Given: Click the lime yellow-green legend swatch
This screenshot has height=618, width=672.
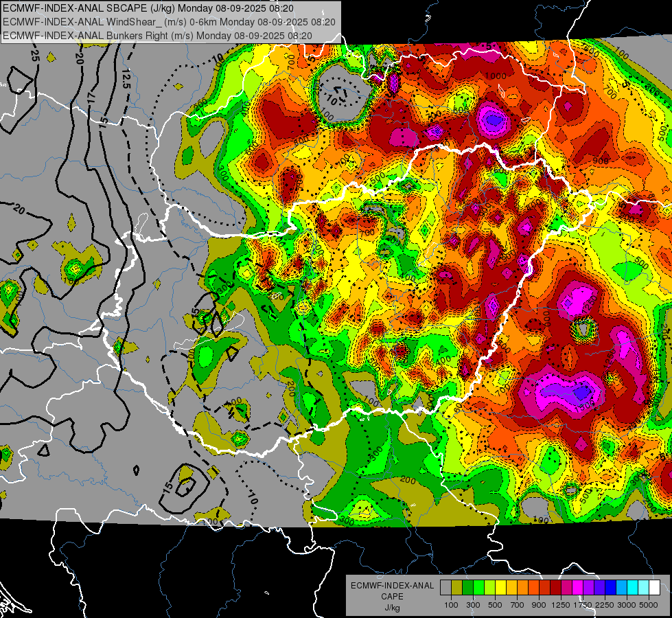Looking at the screenshot, I should (490, 587).
